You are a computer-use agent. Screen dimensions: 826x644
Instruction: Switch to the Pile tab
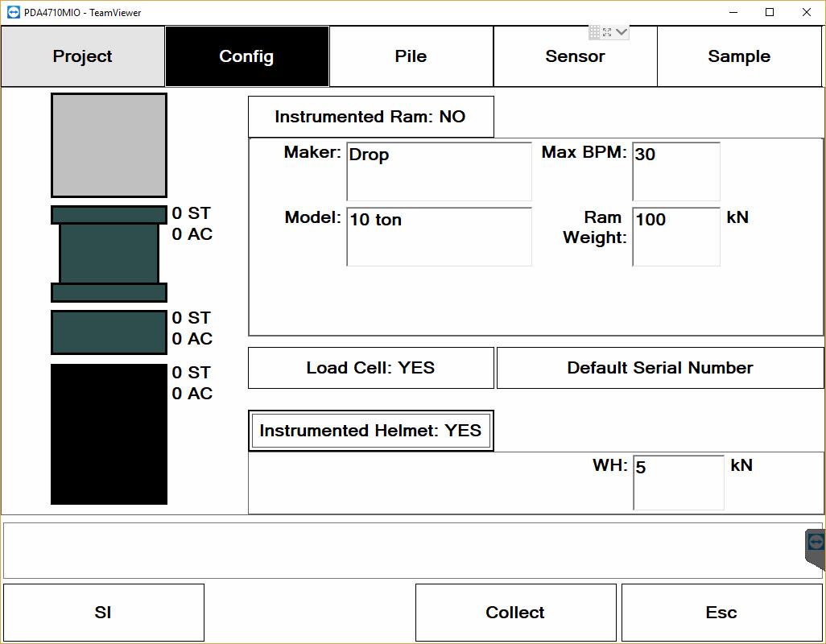pyautogui.click(x=411, y=56)
